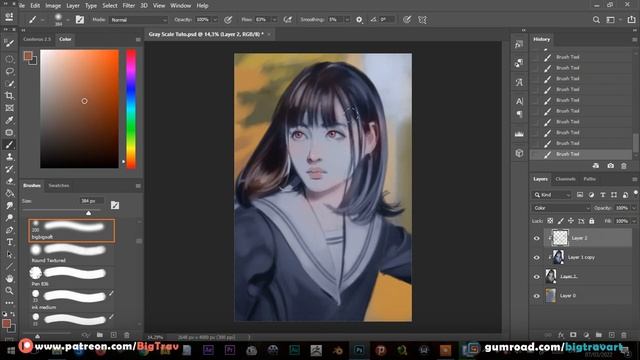Image resolution: width=640 pixels, height=360 pixels.
Task: Select the Round Textured brush preset
Action: [x=71, y=253]
